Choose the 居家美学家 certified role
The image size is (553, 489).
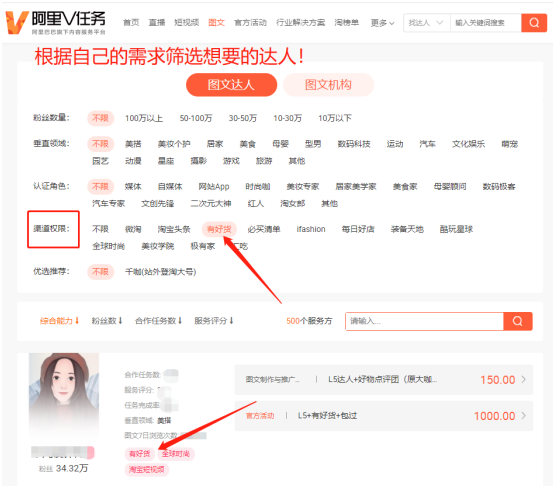356,187
